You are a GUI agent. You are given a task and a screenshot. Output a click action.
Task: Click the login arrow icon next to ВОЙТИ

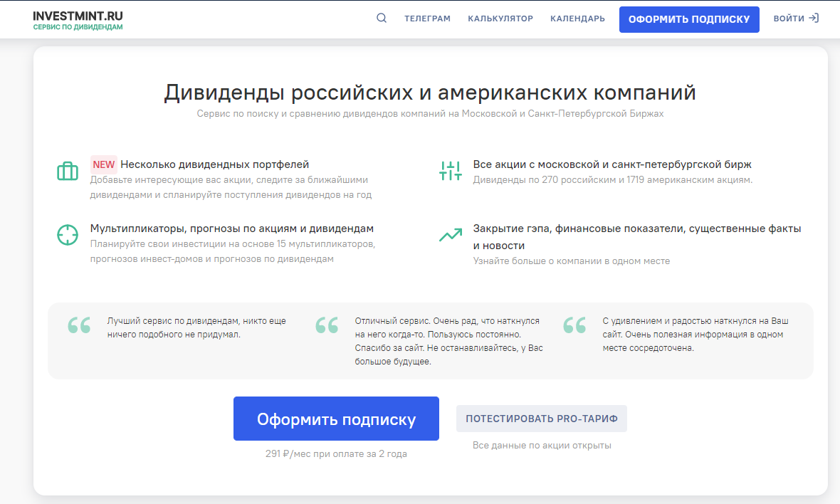(814, 19)
